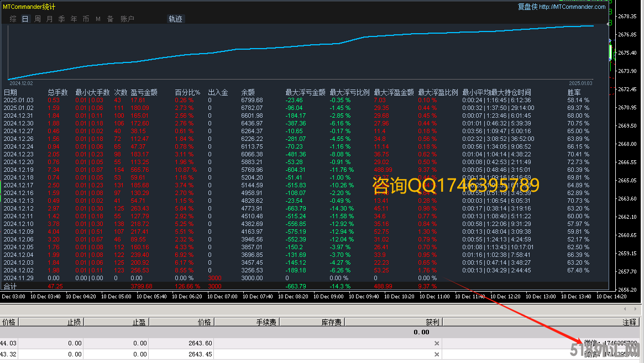The height and width of the screenshot is (363, 644).
Task: Open the 月 monthly statistics tab
Action: [50, 19]
